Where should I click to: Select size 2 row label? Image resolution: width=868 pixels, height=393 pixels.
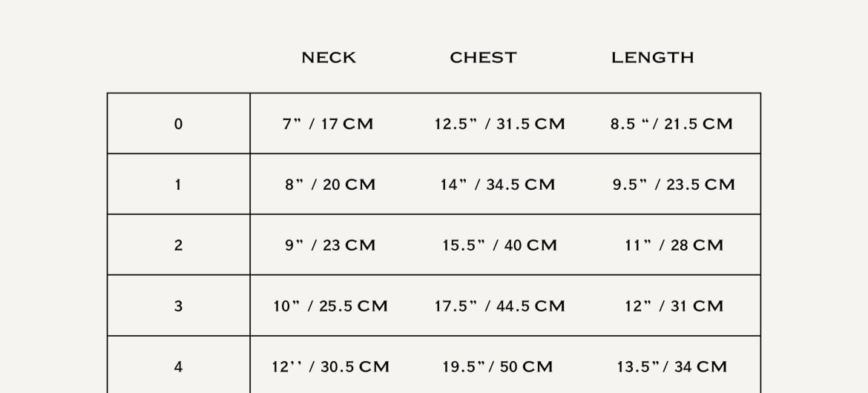[x=178, y=245]
